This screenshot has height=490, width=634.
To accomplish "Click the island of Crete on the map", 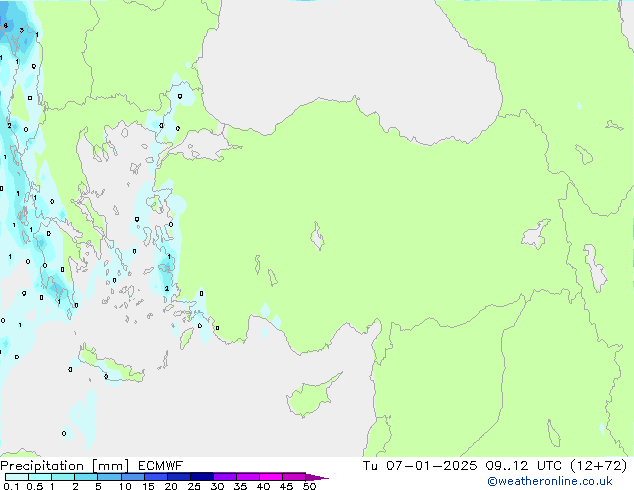I will [111, 364].
